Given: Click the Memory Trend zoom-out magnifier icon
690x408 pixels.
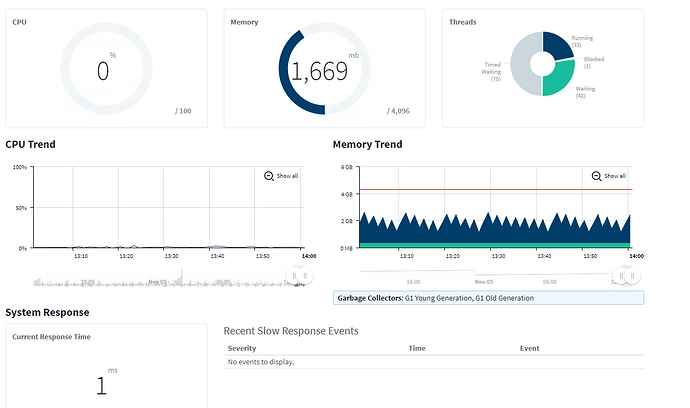Looking at the screenshot, I should tap(596, 176).
